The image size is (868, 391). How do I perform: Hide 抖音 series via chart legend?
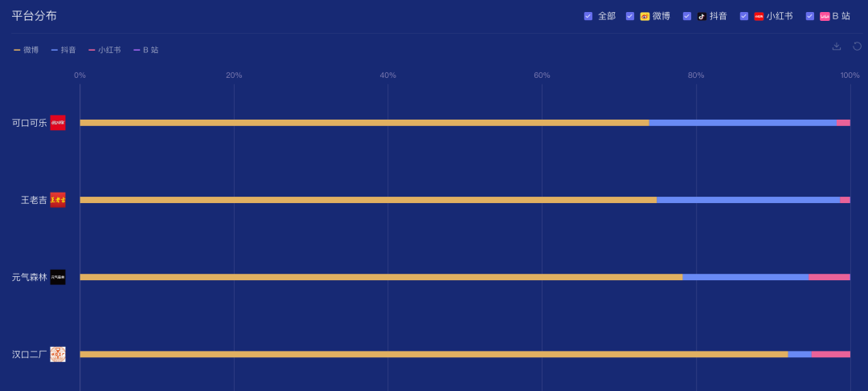(63, 50)
